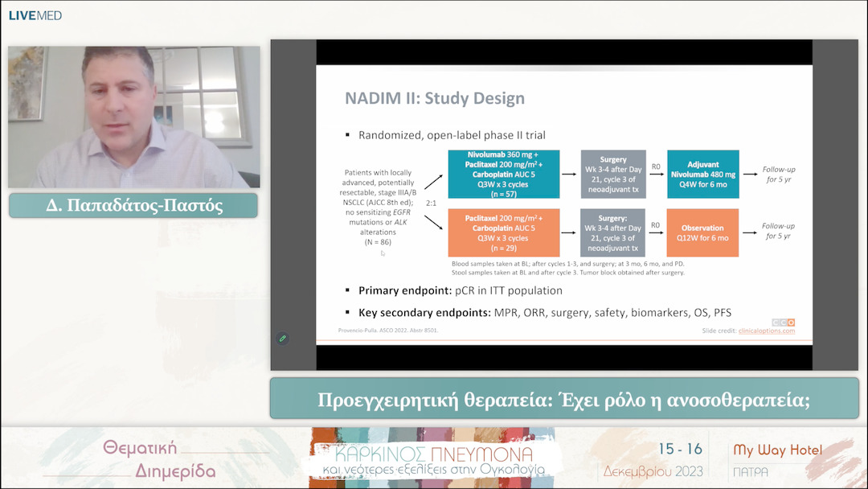
Task: Click the Προεγχειρητική θεραπεία talk title banner
Action: point(564,399)
